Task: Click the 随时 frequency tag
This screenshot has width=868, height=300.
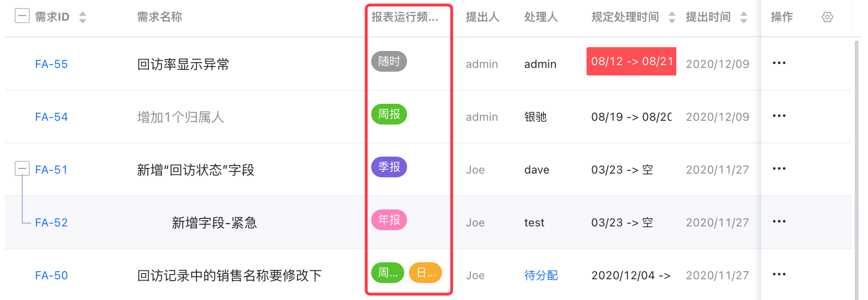Action: click(389, 62)
